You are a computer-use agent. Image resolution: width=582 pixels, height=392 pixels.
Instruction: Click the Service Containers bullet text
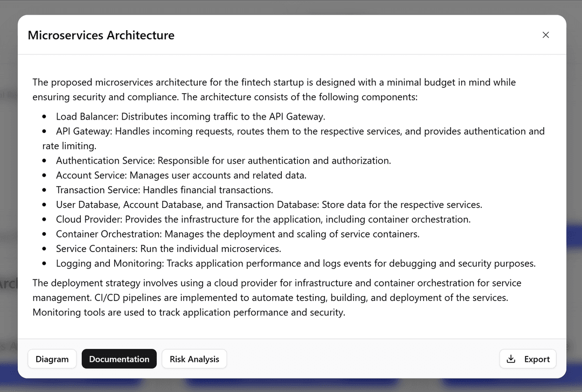169,249
